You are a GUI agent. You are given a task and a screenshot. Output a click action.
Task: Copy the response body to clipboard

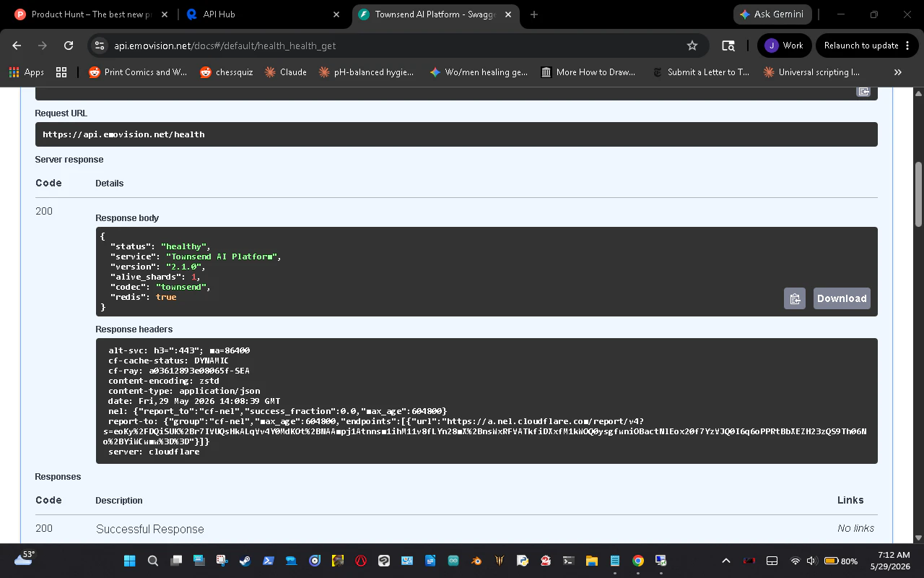[x=795, y=298]
